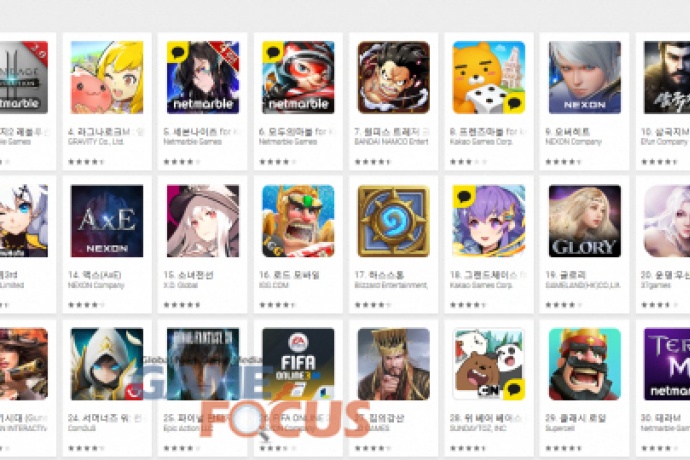Open the Friends Marble dice icon

pos(489,77)
